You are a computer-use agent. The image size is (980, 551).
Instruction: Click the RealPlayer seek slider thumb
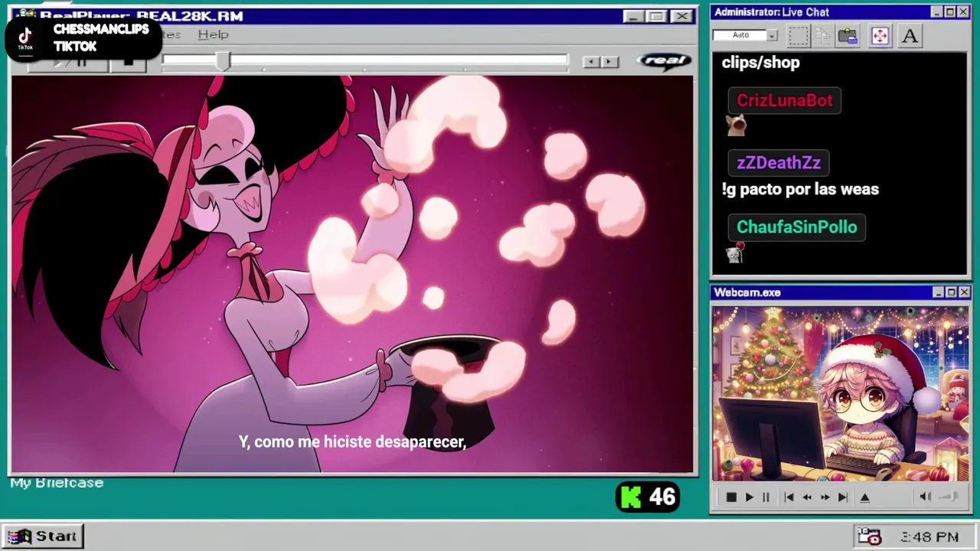tap(223, 62)
